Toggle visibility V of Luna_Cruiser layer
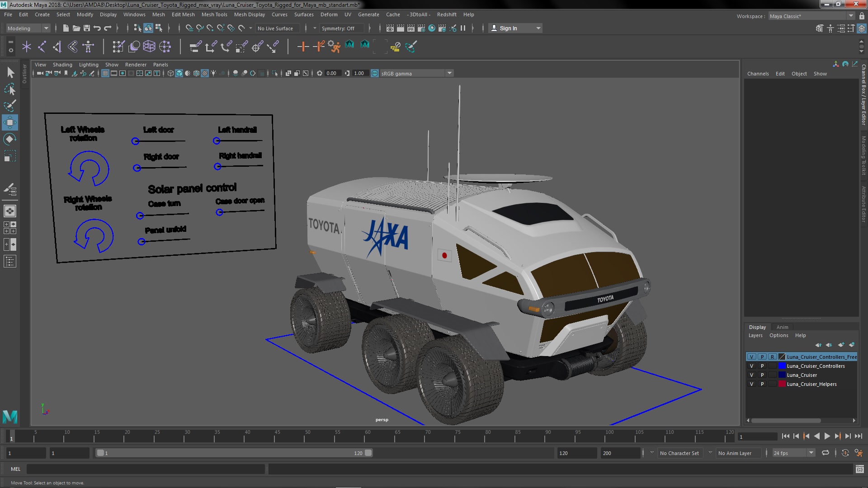Viewport: 868px width, 488px height. click(x=752, y=375)
